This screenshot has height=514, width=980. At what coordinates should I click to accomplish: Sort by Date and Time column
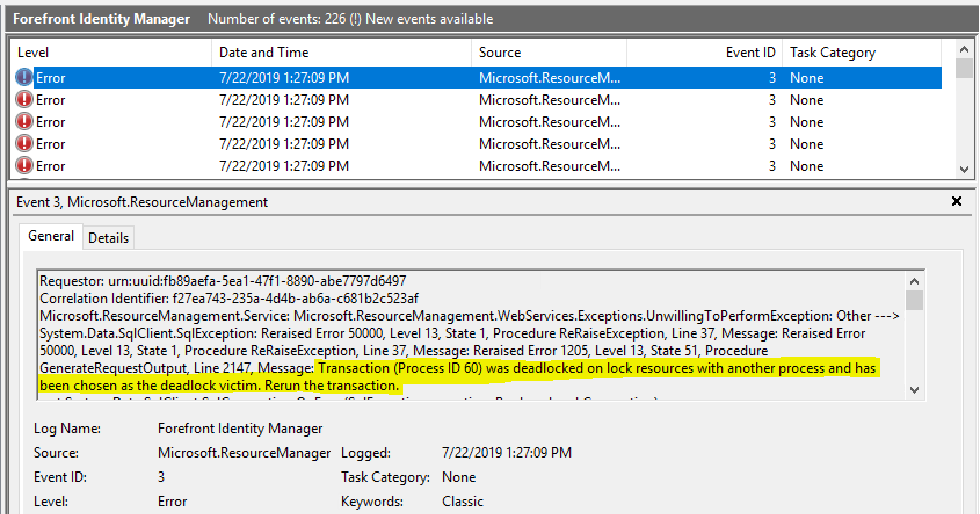point(264,53)
